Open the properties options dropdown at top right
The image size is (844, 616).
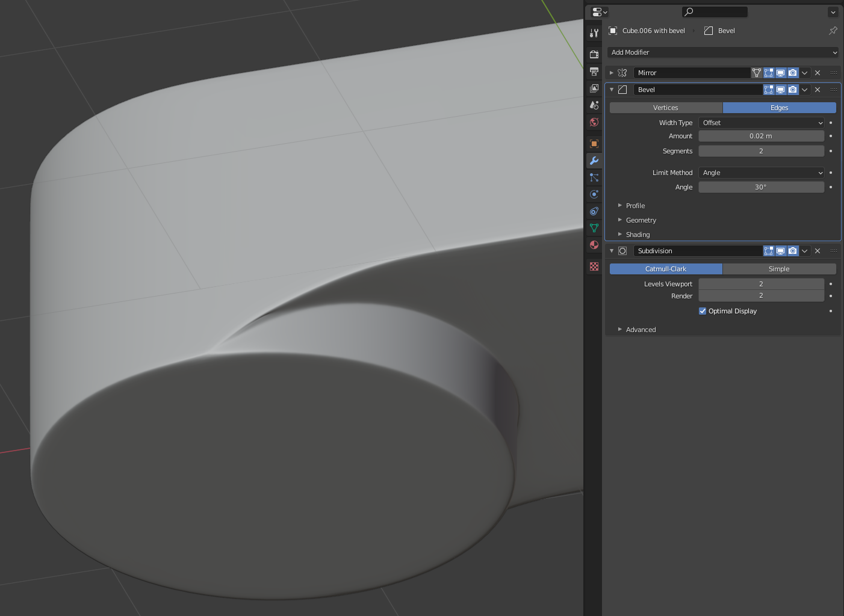833,11
